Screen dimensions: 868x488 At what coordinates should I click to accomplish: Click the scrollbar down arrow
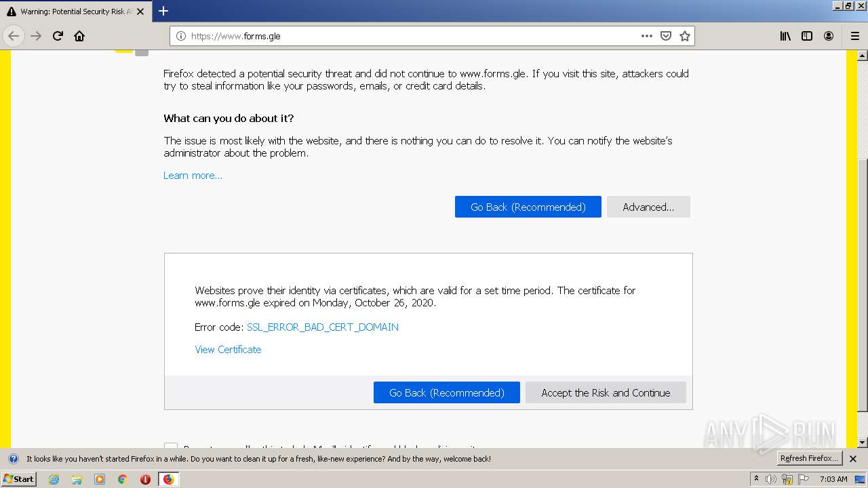863,443
